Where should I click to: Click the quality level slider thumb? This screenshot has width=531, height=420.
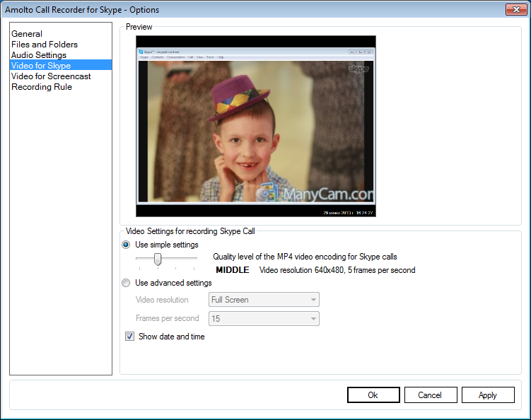click(158, 259)
